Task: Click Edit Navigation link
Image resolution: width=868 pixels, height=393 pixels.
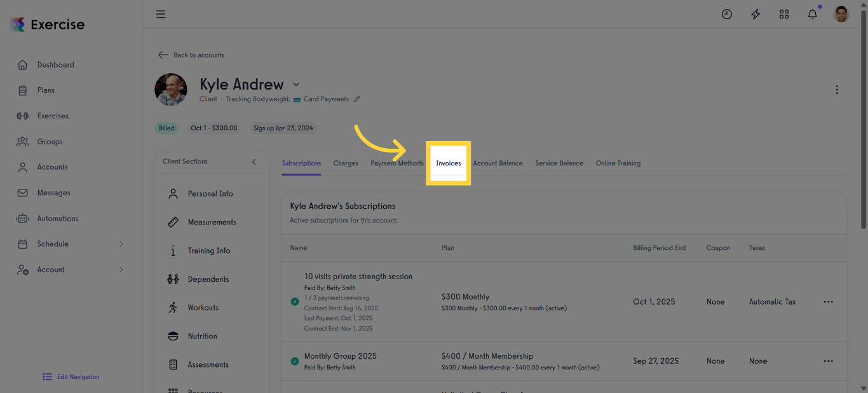Action: click(x=71, y=377)
